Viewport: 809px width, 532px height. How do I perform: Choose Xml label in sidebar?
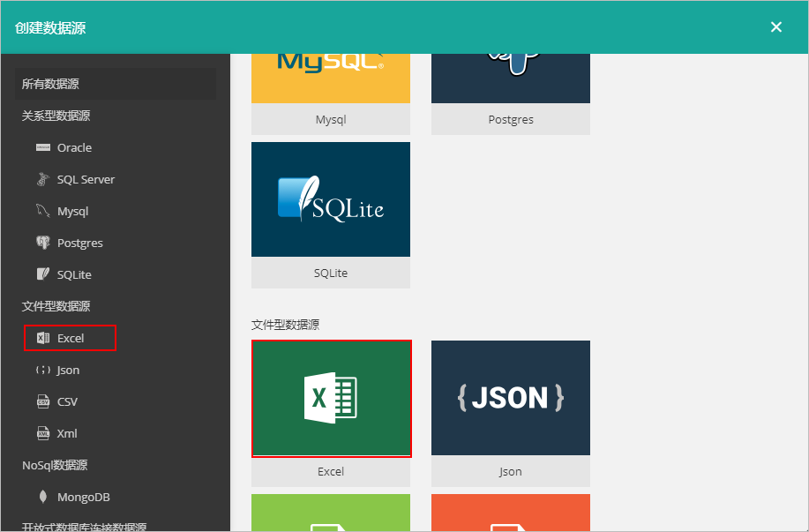pos(67,433)
